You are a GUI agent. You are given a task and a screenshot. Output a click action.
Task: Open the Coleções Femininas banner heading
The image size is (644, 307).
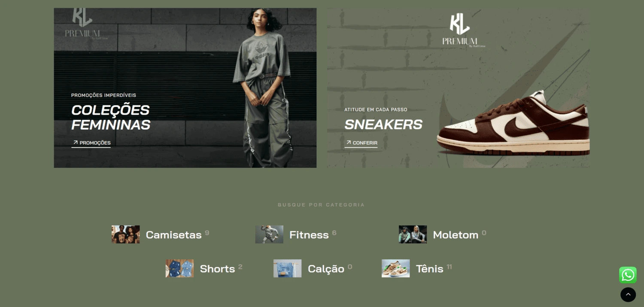pyautogui.click(x=111, y=117)
